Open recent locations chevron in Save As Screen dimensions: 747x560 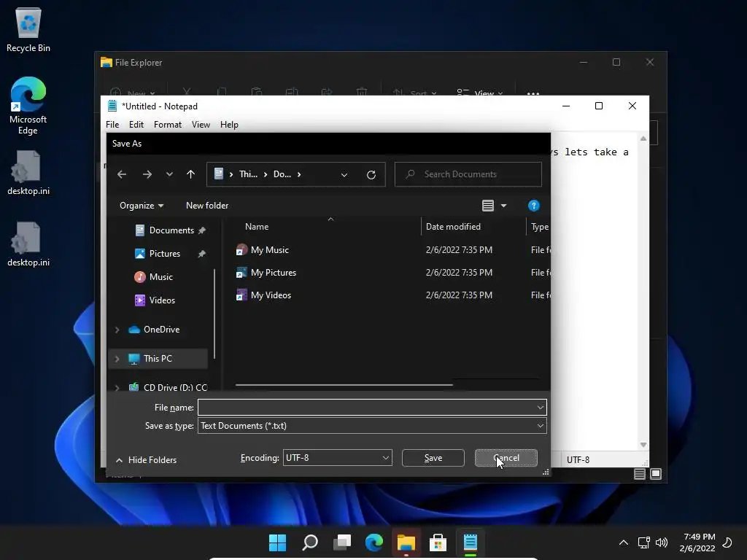click(169, 174)
